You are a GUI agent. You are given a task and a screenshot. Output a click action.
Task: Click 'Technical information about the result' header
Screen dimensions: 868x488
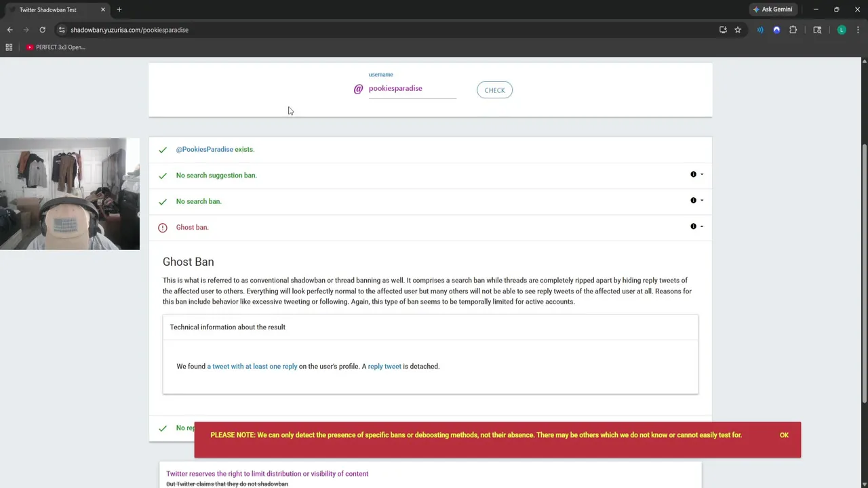tap(227, 327)
